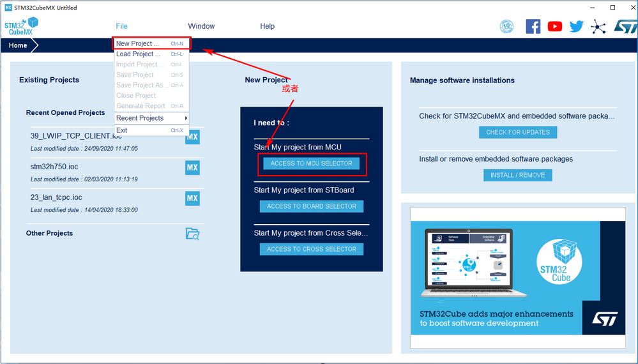Choose Load Project from File menu

click(x=151, y=54)
